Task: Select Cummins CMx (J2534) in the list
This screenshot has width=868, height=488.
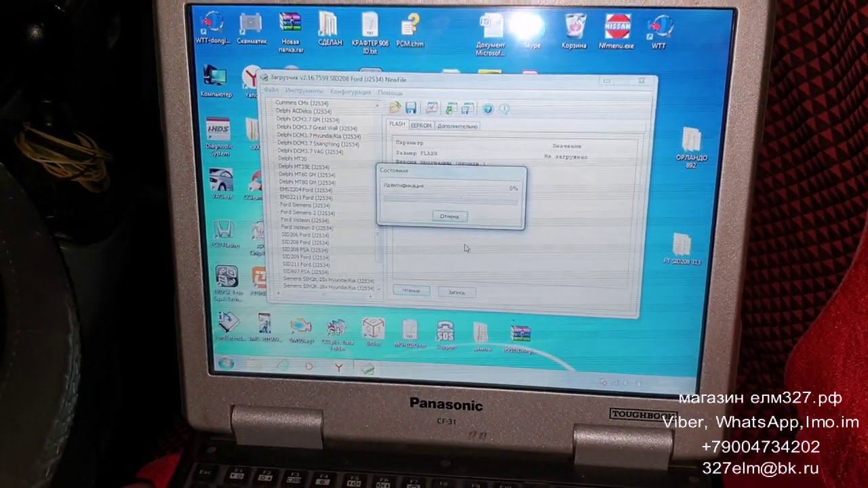Action: tap(302, 103)
